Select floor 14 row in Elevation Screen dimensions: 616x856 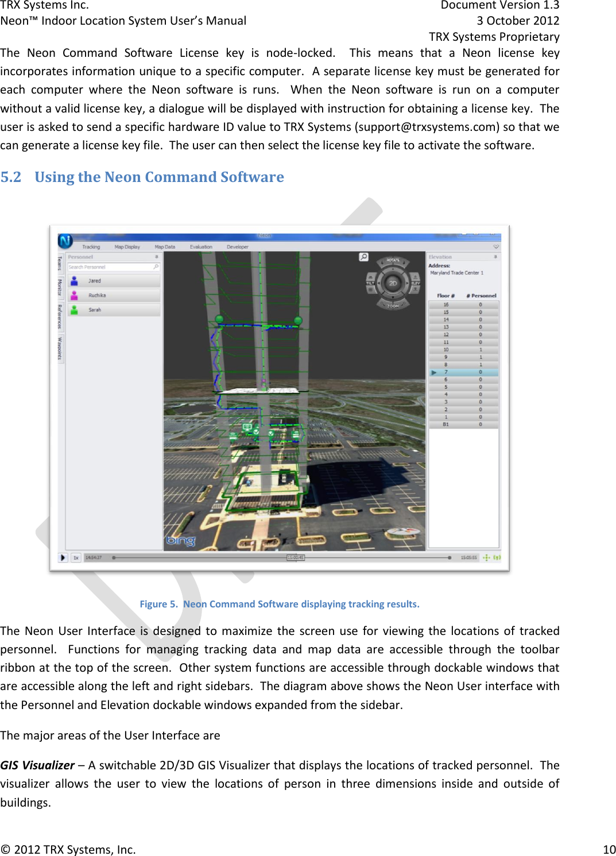(x=464, y=320)
